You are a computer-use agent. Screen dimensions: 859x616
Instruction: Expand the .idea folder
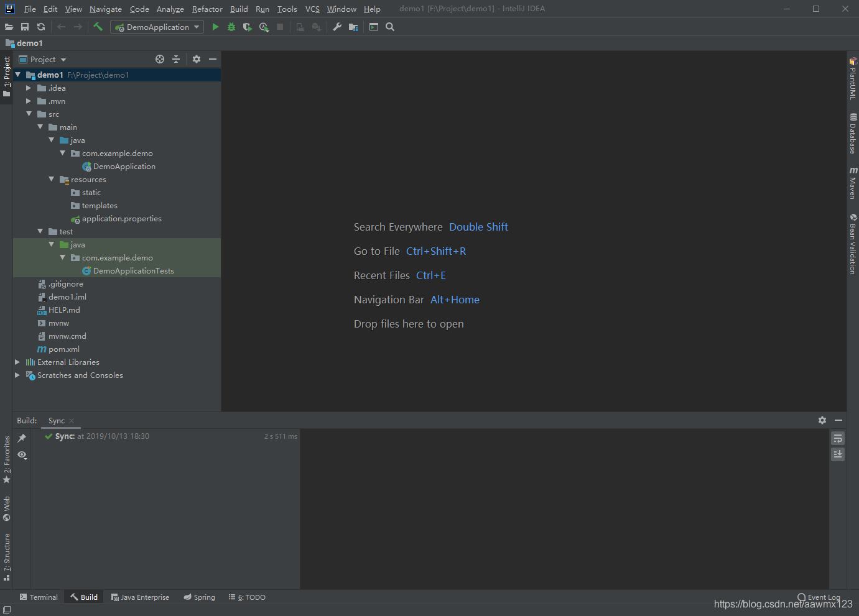[x=29, y=88]
